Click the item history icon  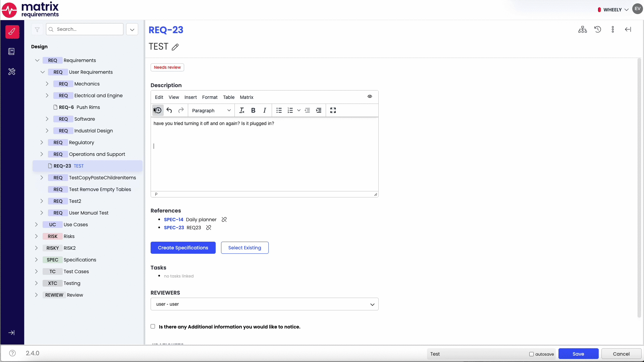(x=598, y=29)
